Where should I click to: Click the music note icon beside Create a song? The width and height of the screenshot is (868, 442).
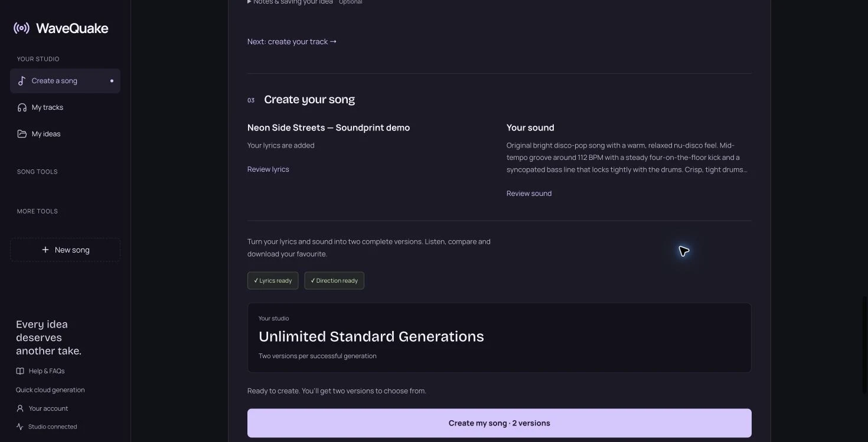[22, 81]
